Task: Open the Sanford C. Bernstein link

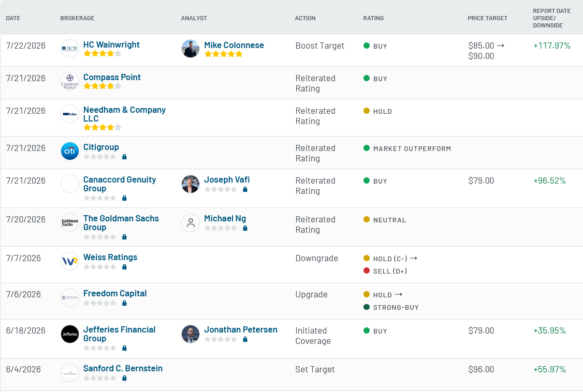Action: pos(123,368)
